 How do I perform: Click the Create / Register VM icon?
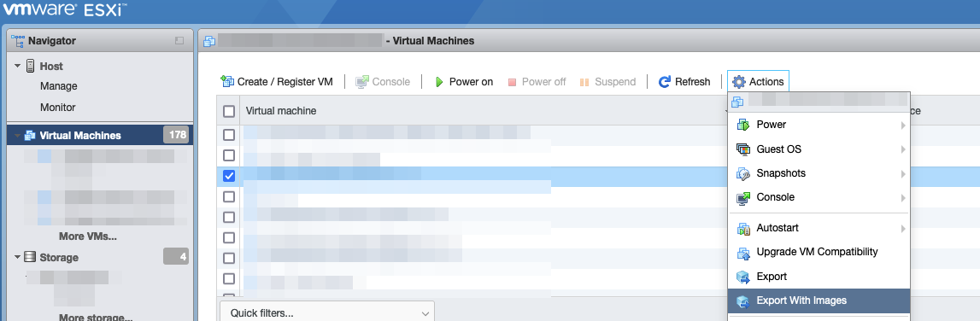pos(227,82)
